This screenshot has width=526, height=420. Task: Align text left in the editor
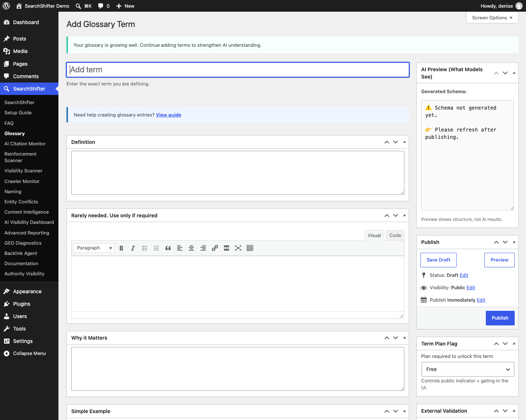click(x=180, y=248)
